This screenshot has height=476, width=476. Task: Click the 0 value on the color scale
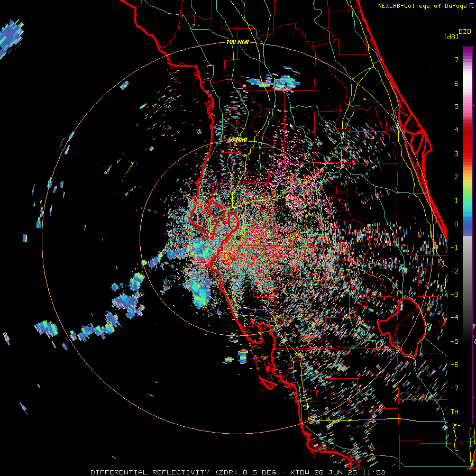click(x=456, y=224)
